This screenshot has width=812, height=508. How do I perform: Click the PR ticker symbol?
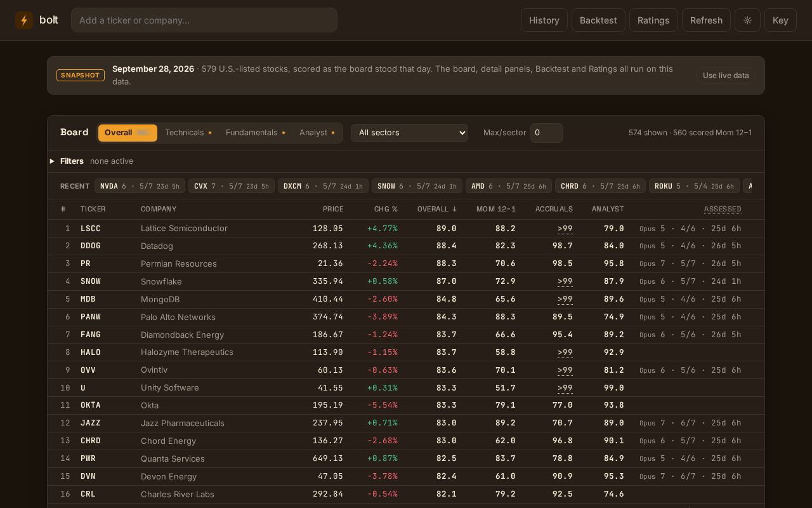click(86, 264)
